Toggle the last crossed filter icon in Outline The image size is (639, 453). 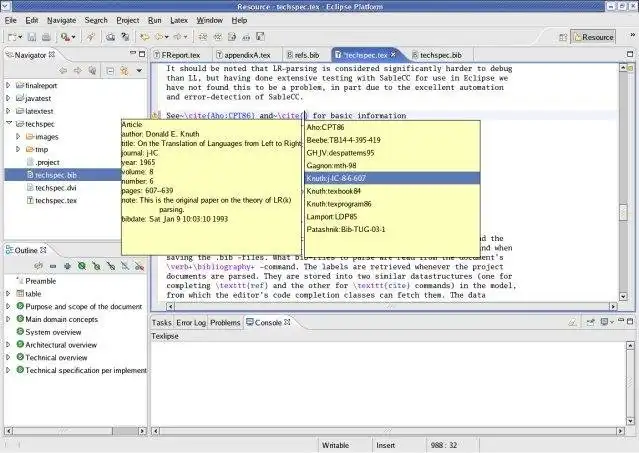coord(139,266)
